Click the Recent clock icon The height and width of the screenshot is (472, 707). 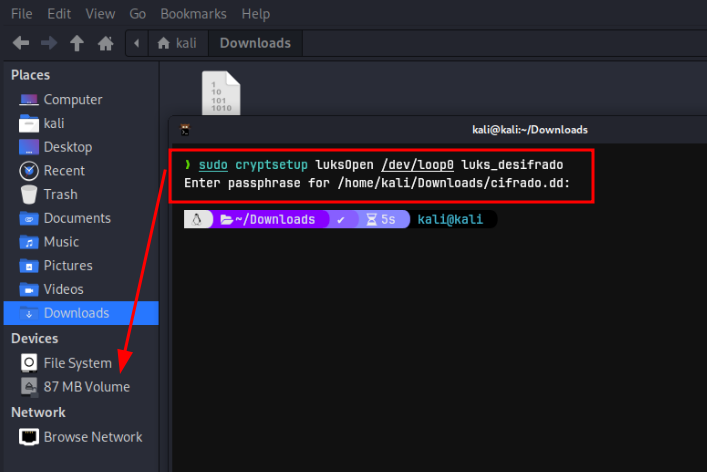[x=29, y=171]
